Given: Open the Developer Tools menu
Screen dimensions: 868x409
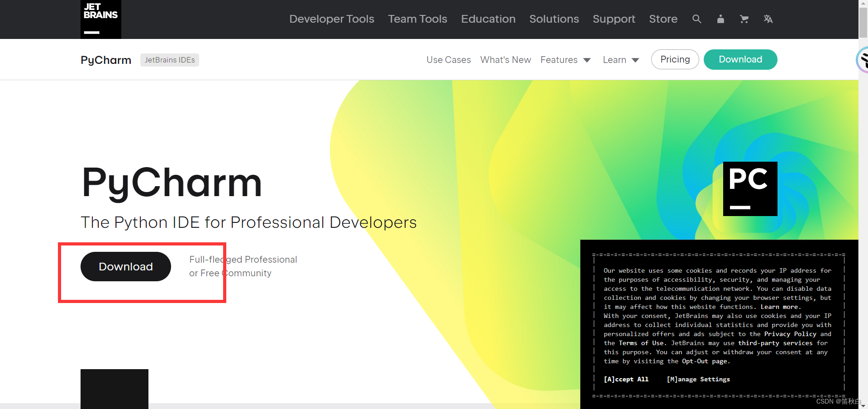Looking at the screenshot, I should click(x=332, y=19).
